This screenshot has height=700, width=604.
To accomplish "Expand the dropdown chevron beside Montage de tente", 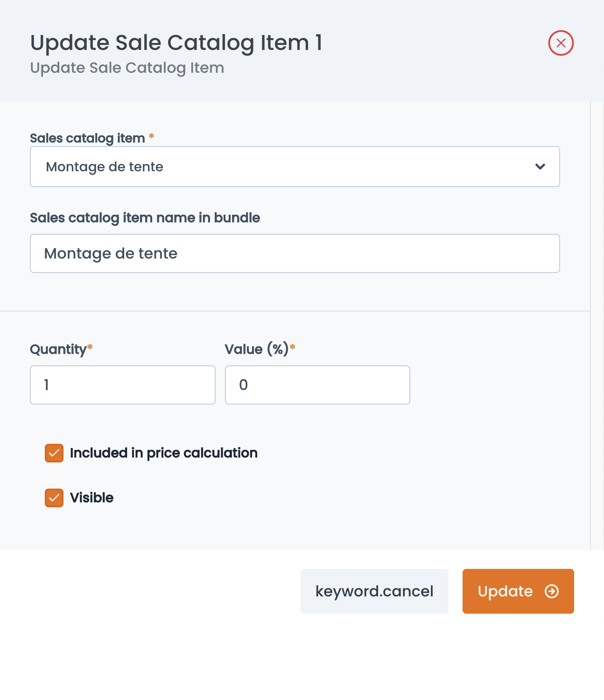I will pos(540,167).
